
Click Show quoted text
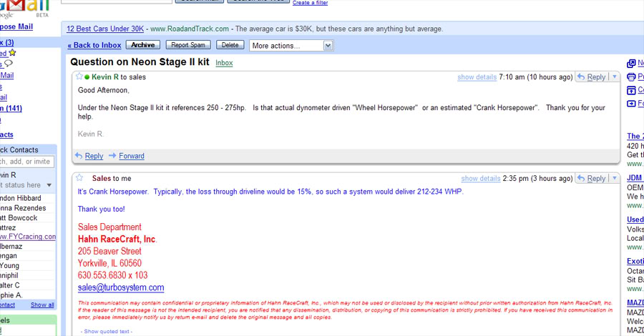point(107,331)
